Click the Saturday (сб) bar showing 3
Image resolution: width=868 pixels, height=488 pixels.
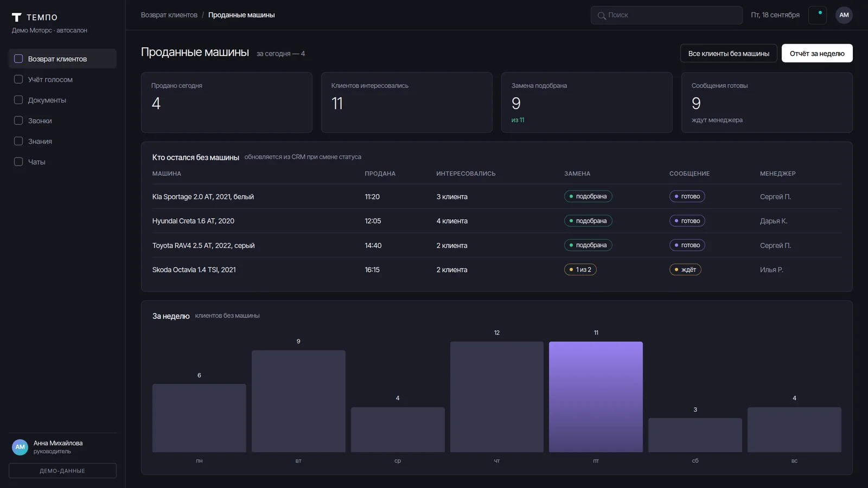click(x=695, y=435)
